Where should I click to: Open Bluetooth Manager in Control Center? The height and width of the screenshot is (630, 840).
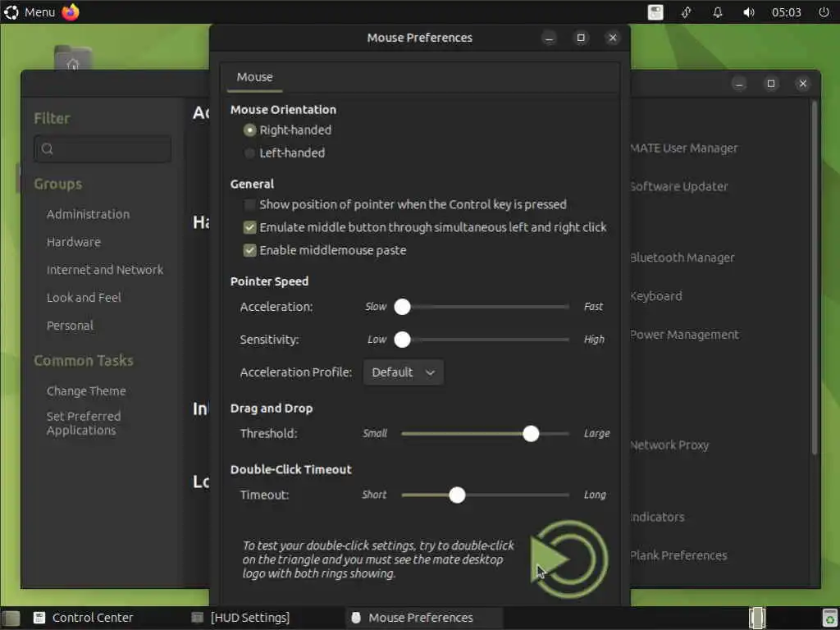[682, 258]
